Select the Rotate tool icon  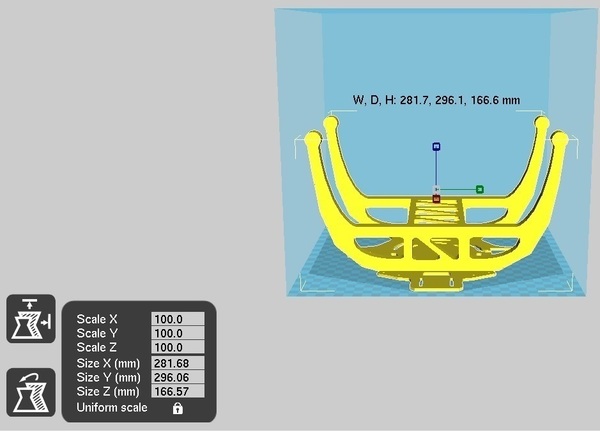[x=31, y=393]
